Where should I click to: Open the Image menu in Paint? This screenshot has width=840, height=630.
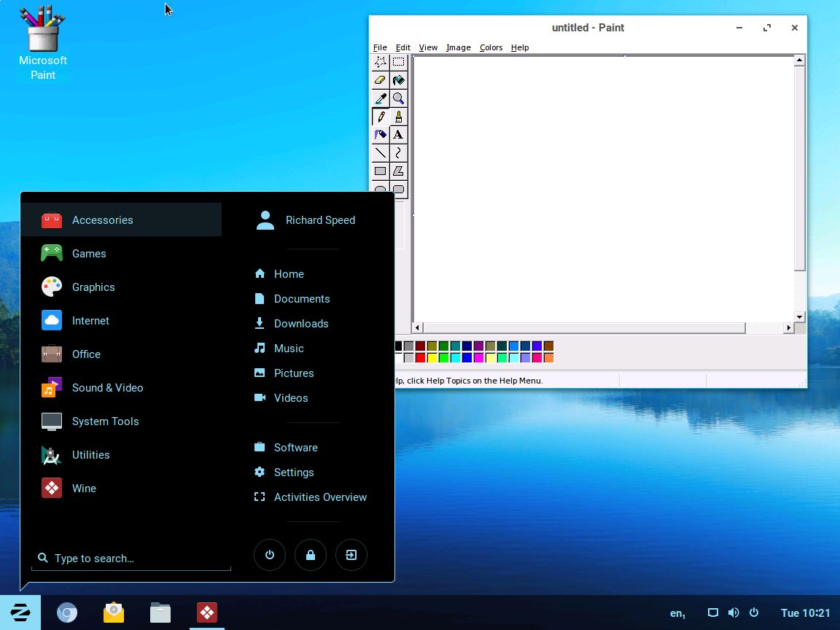(458, 47)
